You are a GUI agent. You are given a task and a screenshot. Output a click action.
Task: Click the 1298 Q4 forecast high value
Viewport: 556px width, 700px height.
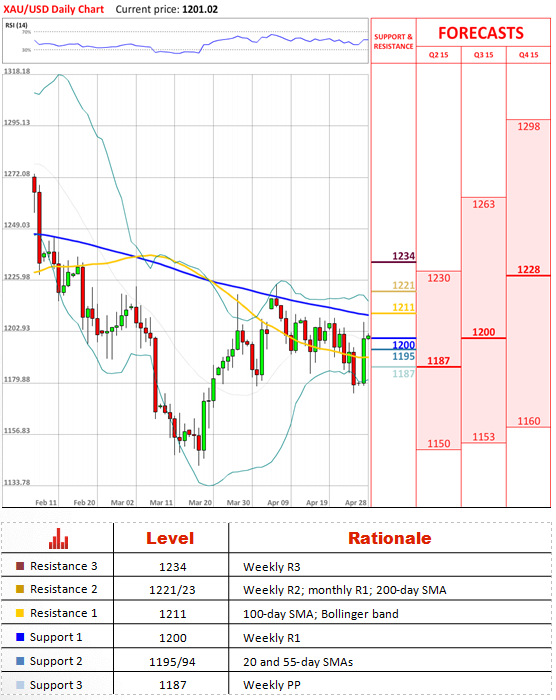(x=529, y=127)
